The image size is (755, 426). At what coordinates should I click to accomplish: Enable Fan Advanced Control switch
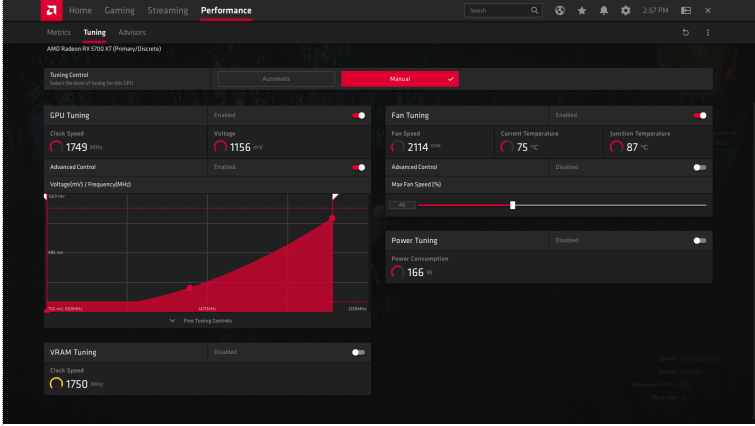pos(700,168)
